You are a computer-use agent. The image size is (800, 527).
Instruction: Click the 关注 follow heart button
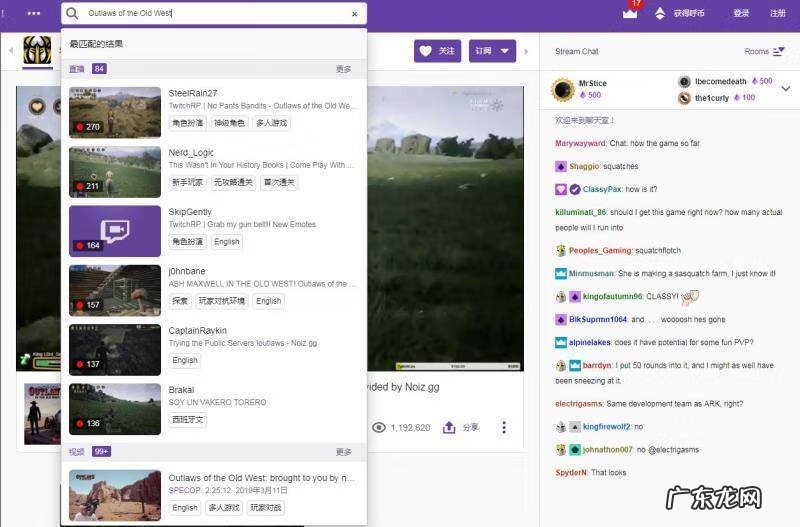click(437, 51)
